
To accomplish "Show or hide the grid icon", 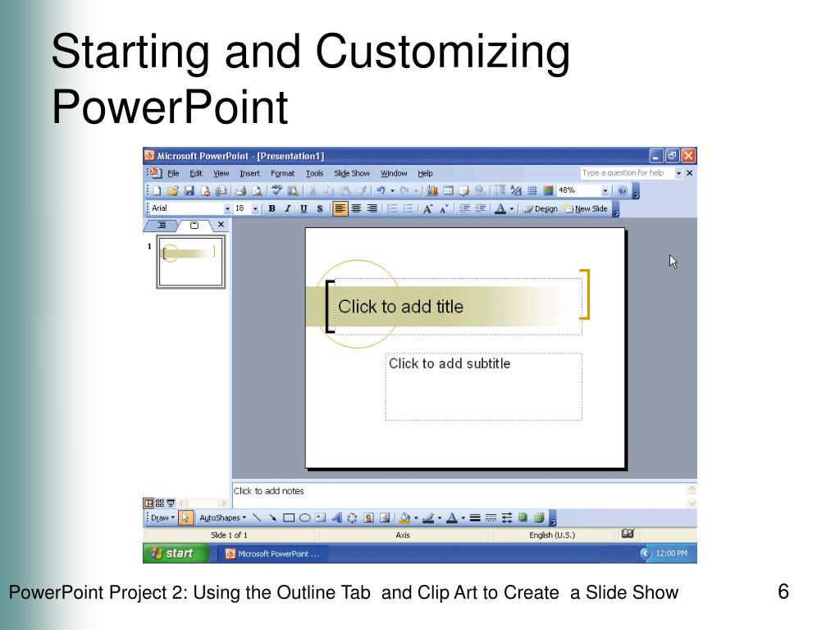I will [532, 190].
